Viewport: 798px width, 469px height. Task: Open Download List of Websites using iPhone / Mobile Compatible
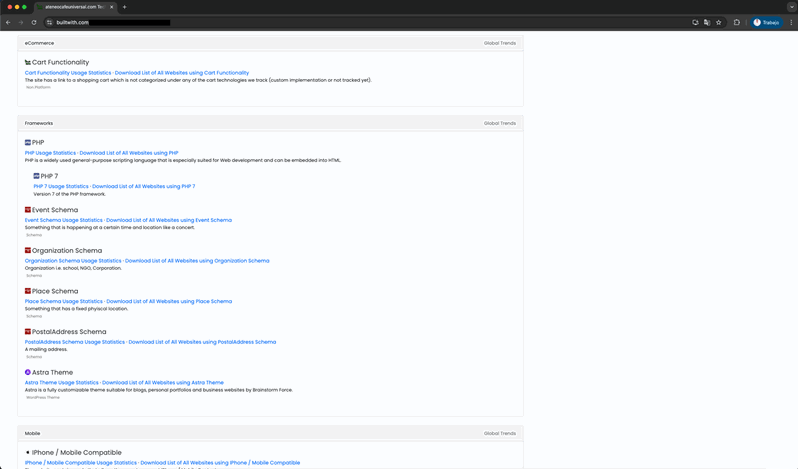[220, 463]
